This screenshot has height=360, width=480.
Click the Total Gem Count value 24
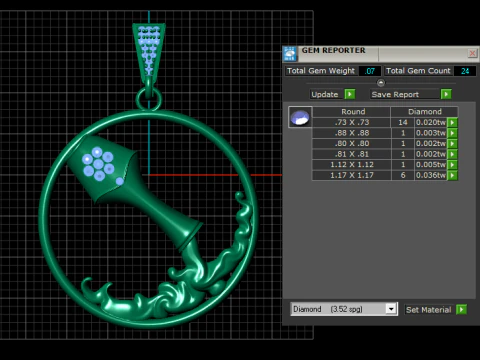coord(465,71)
